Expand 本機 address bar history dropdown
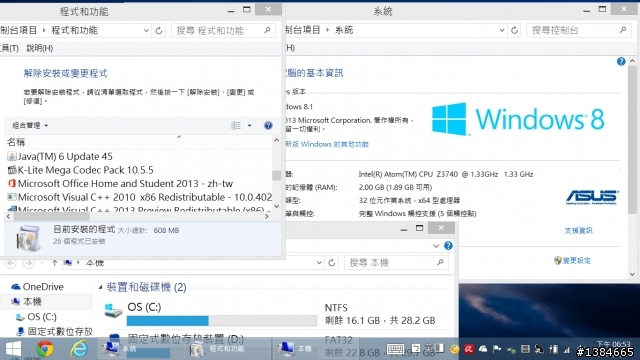 pos(319,262)
